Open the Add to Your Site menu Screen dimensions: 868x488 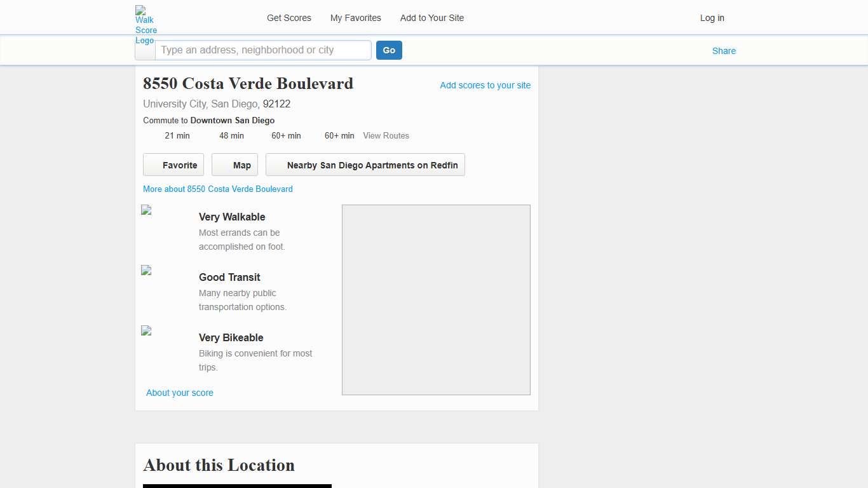(431, 18)
